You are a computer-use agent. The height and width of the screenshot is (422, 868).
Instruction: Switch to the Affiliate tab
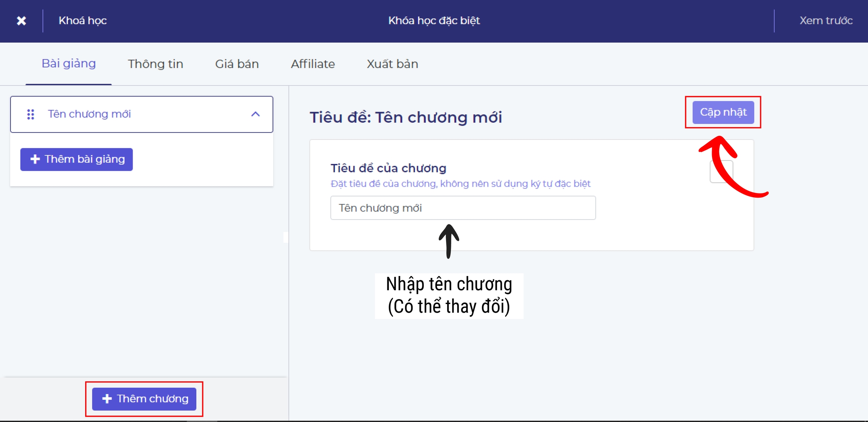[313, 64]
